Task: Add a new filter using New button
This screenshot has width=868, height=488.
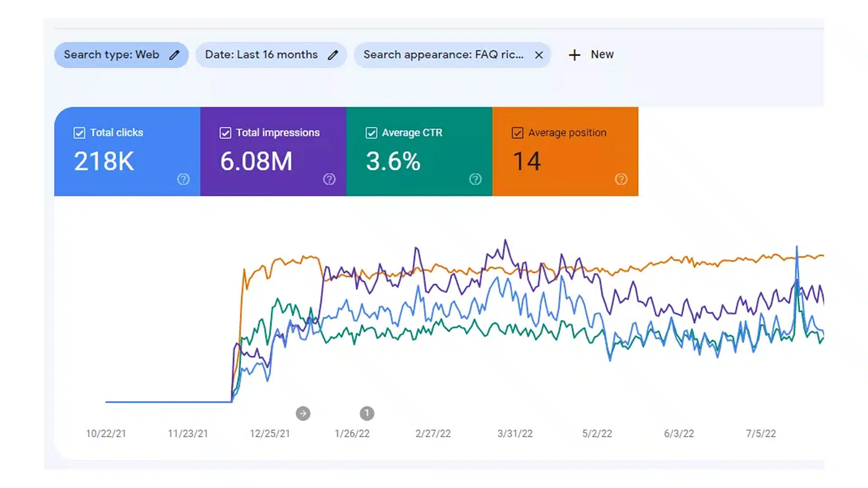Action: tap(590, 54)
